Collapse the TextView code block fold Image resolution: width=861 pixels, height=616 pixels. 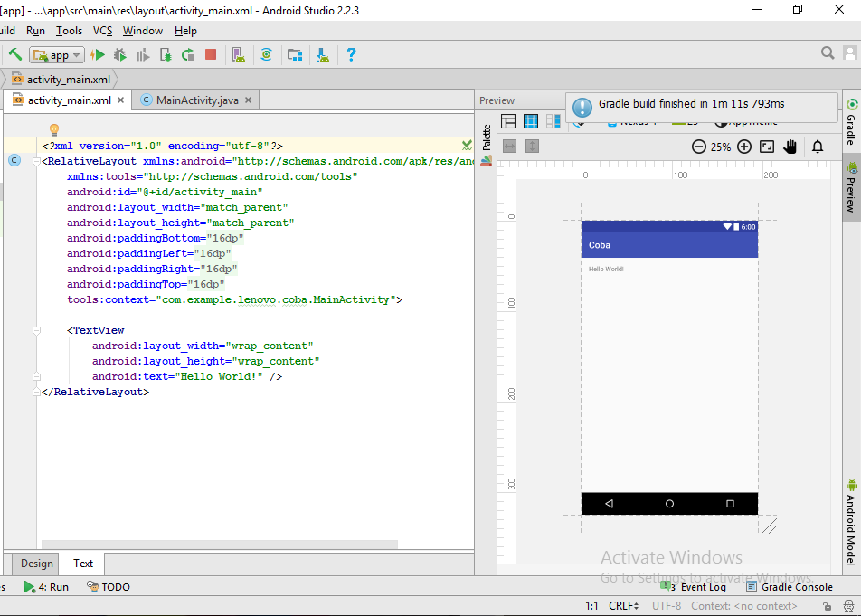(x=37, y=331)
